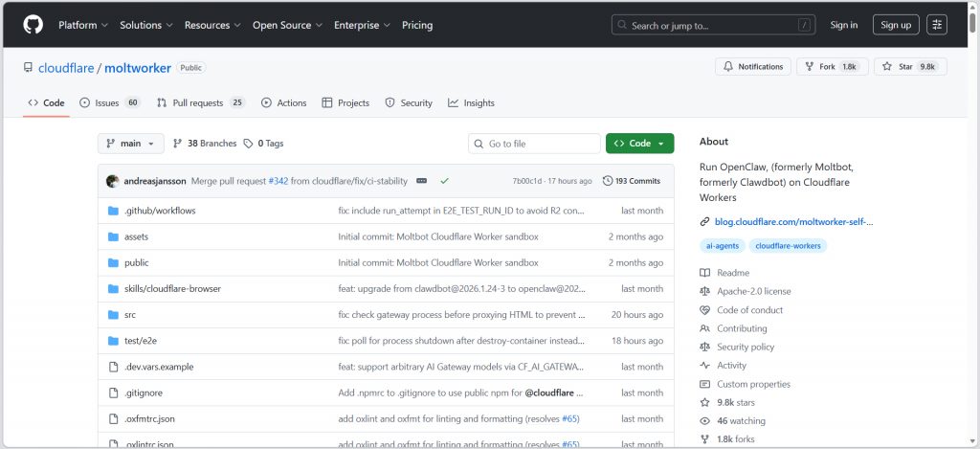Expand the Platform menu
This screenshot has width=980, height=449.
point(83,25)
